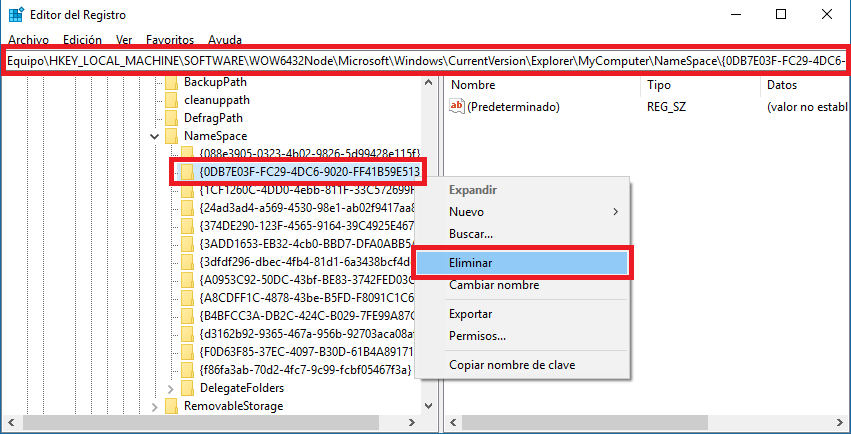The height and width of the screenshot is (434, 851).
Task: Click folder icon of {0DB7E03F-FC29-4DC6 key
Action: click(187, 172)
